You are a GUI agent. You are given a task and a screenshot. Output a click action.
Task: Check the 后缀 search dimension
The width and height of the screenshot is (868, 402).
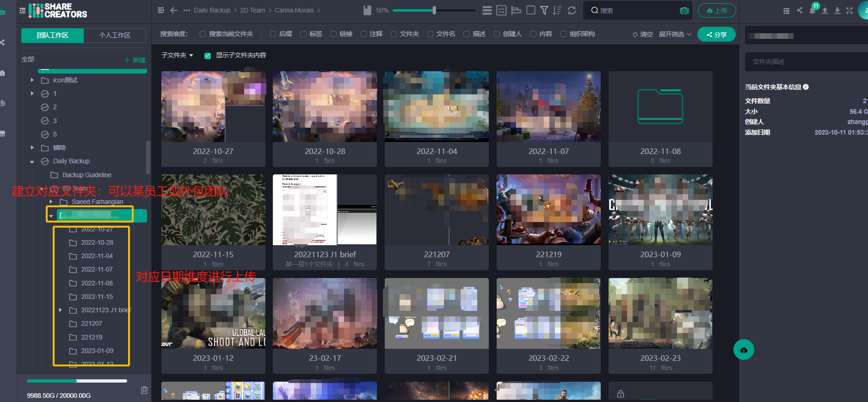click(x=273, y=34)
